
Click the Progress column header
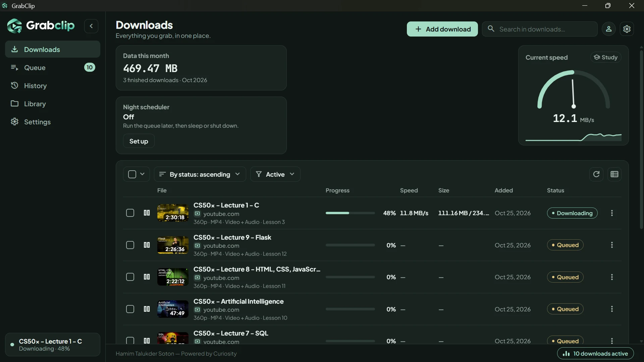point(337,190)
